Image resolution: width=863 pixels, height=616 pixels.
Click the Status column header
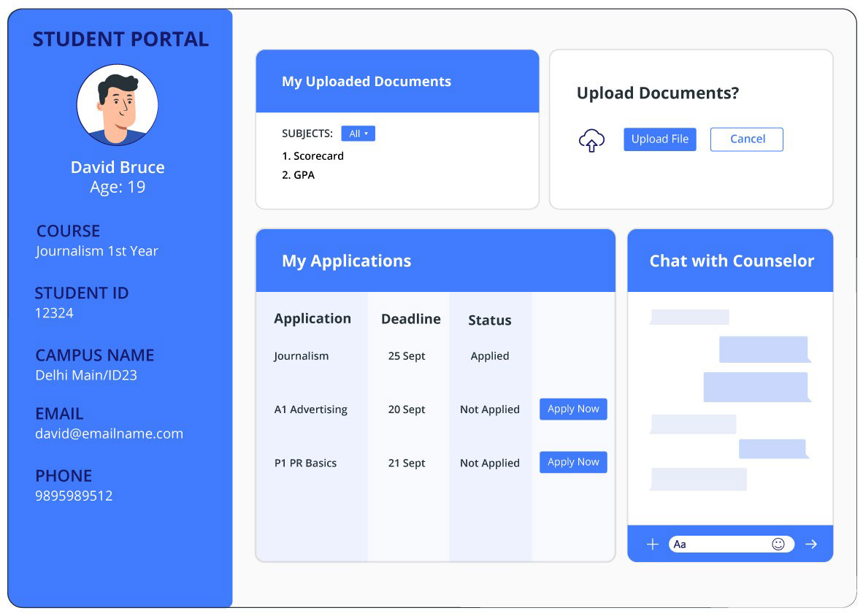(490, 320)
